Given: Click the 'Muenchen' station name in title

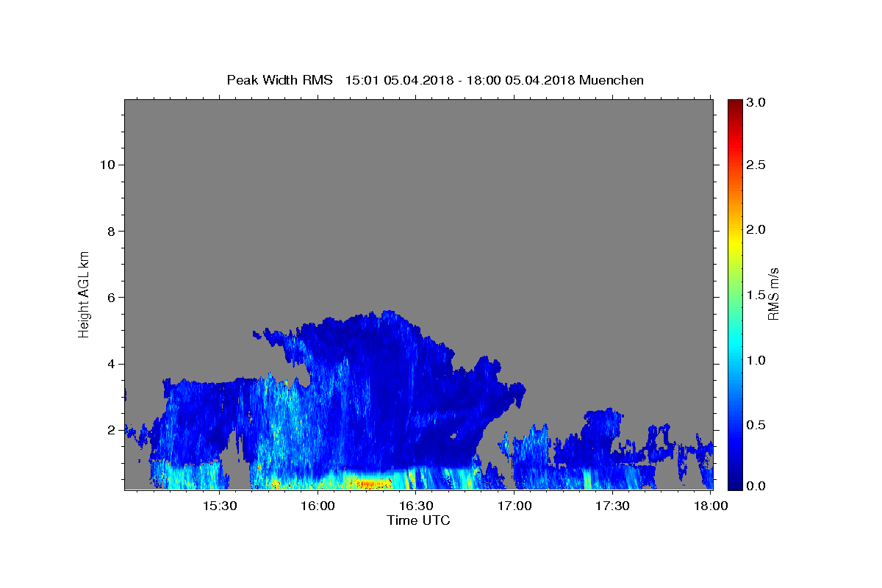Looking at the screenshot, I should click(612, 80).
